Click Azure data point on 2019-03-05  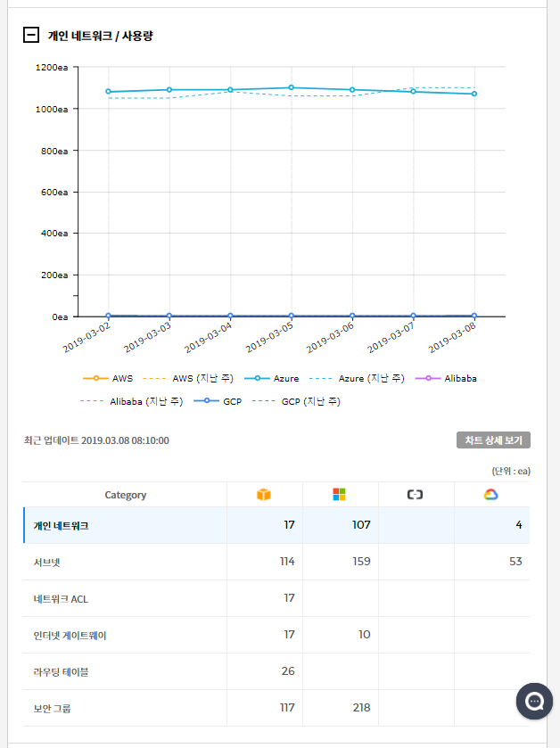292,87
